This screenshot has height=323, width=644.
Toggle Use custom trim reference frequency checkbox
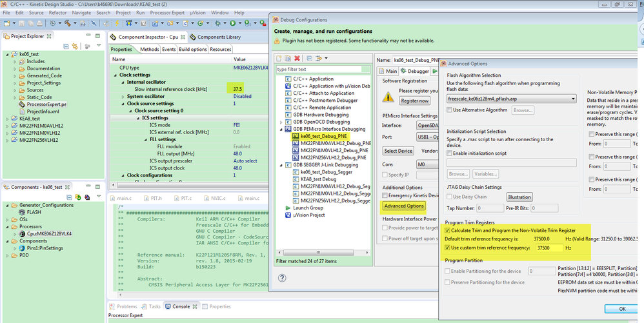pyautogui.click(x=448, y=248)
